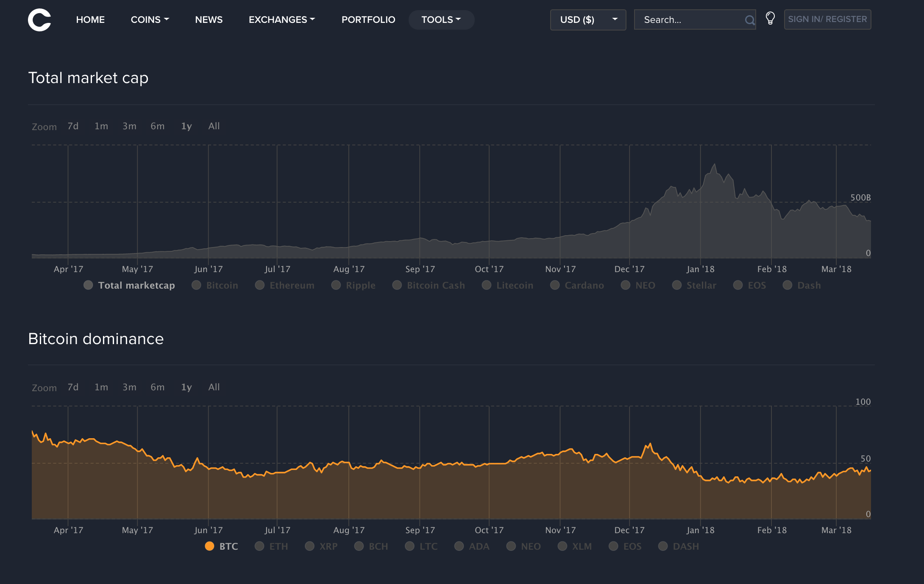The height and width of the screenshot is (584, 924).
Task: Go to the PORTFOLIO page
Action: [x=368, y=19]
